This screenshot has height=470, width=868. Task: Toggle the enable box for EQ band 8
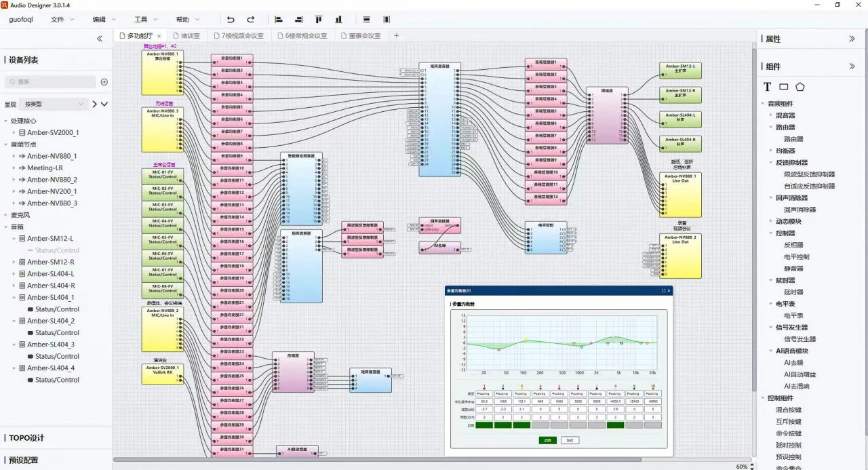615,425
